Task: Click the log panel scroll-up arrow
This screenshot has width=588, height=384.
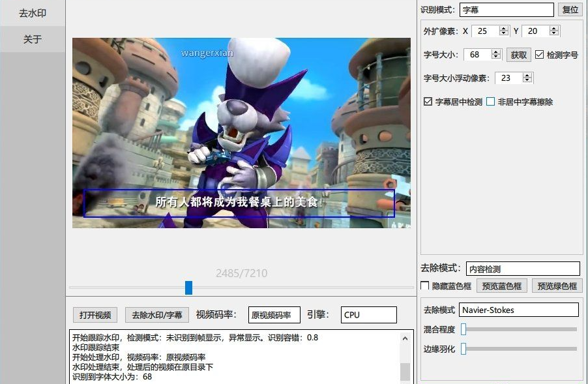Action: [x=405, y=338]
